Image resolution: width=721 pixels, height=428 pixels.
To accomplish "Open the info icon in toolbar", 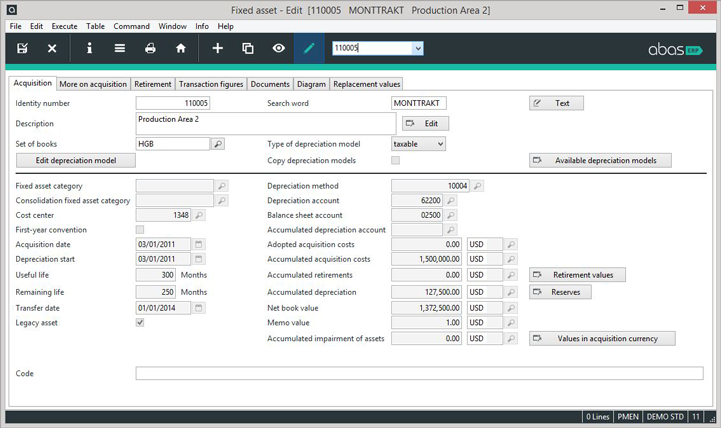I will pos(89,48).
